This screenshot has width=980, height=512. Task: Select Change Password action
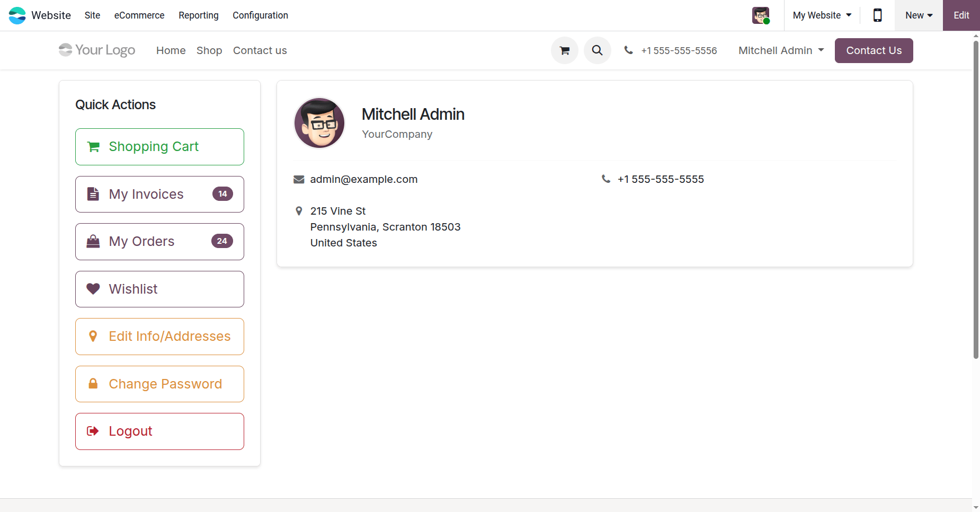(x=159, y=384)
